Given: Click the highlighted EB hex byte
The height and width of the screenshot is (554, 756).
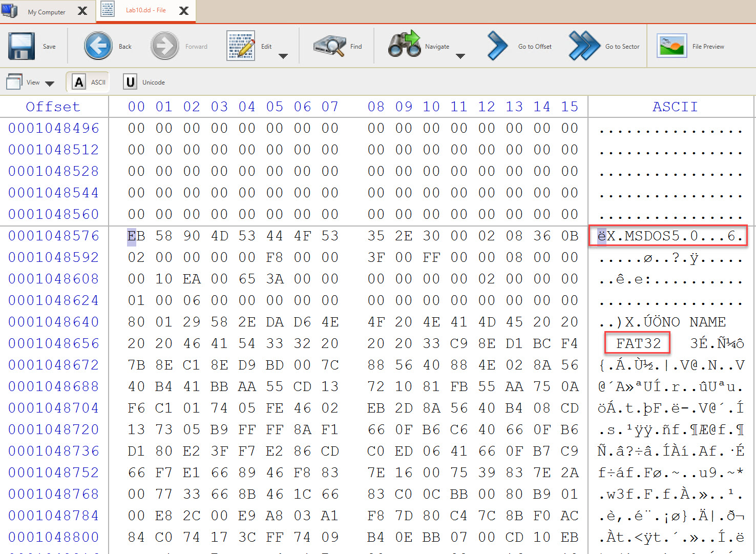Looking at the screenshot, I should tap(136, 236).
